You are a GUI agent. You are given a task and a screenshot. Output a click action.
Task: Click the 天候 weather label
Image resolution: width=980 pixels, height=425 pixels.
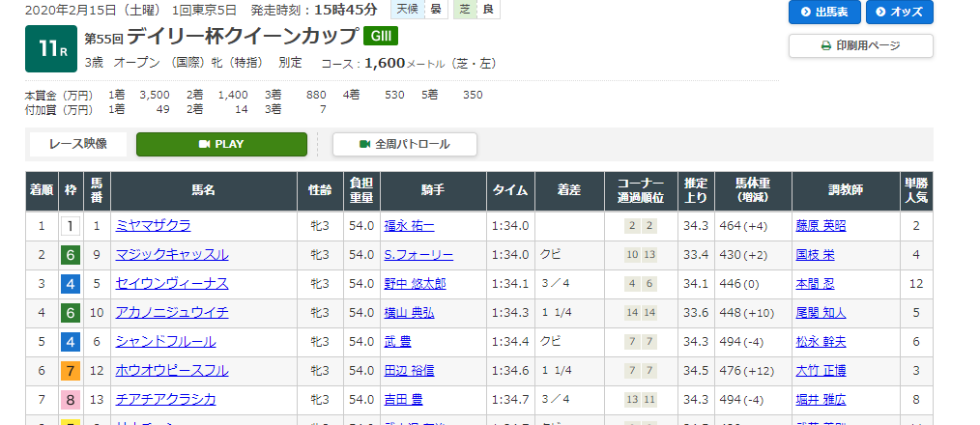pos(406,10)
